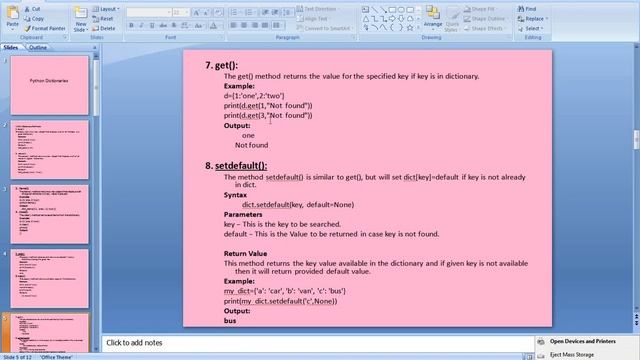Reset the slide layout with Reset
640x360 pixels.
102,18
